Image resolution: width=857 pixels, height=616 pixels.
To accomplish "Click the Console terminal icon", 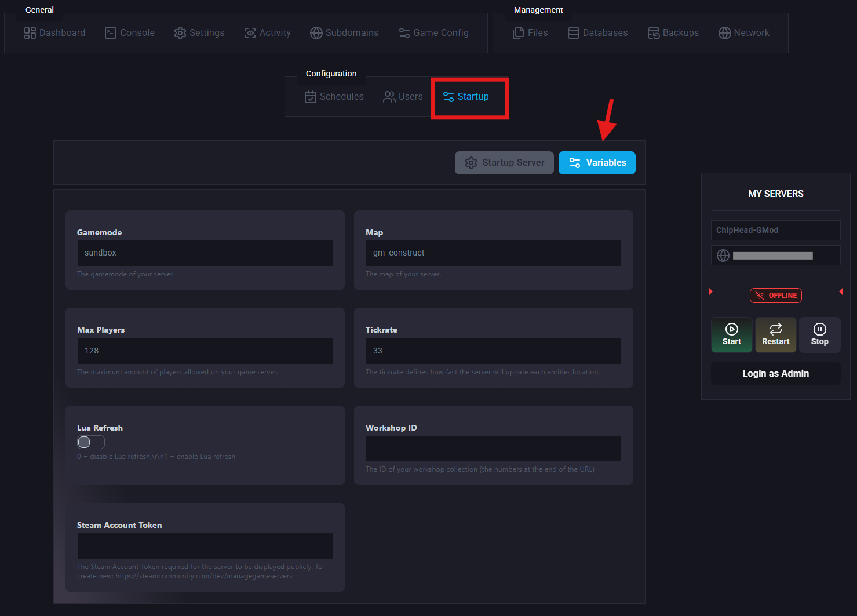I will tap(111, 33).
